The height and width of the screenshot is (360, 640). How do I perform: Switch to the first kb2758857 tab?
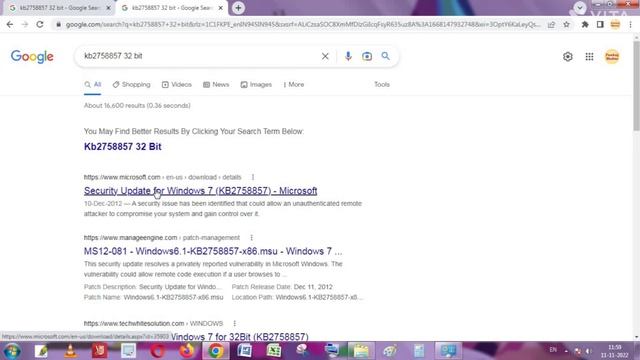click(x=60, y=8)
